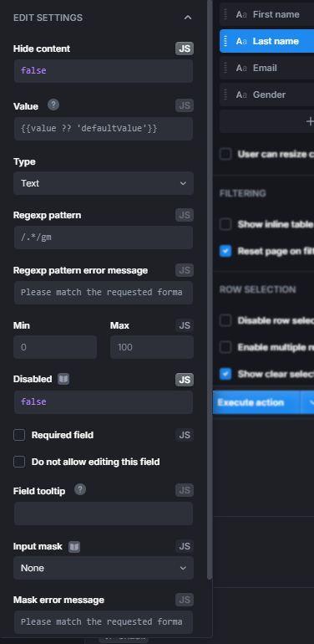314x644 pixels.
Task: Toggle JS mode for Hide content
Action: click(185, 49)
